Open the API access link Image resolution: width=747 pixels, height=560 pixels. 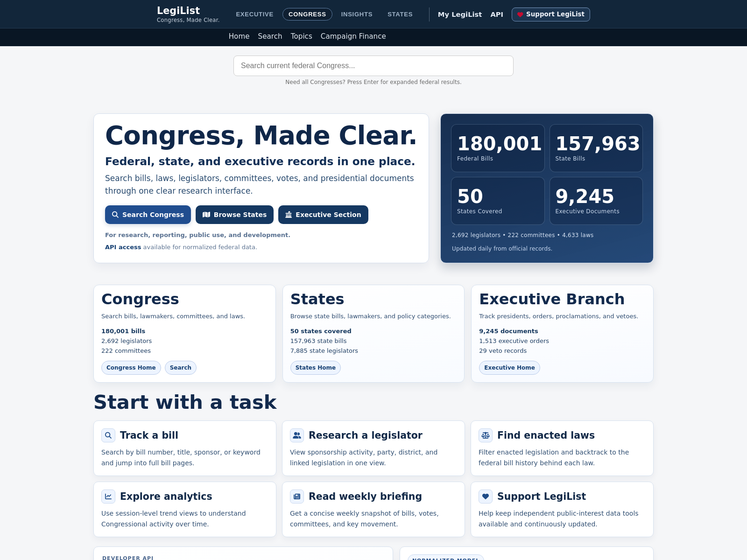[123, 247]
